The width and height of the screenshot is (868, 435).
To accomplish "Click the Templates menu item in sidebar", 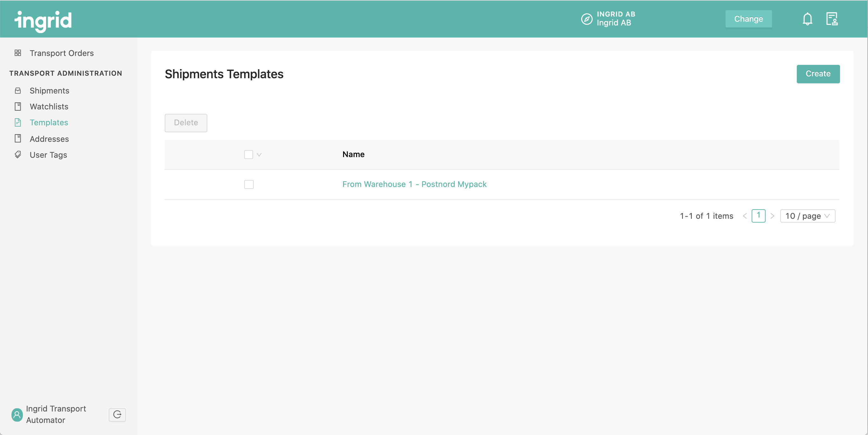I will (x=49, y=122).
